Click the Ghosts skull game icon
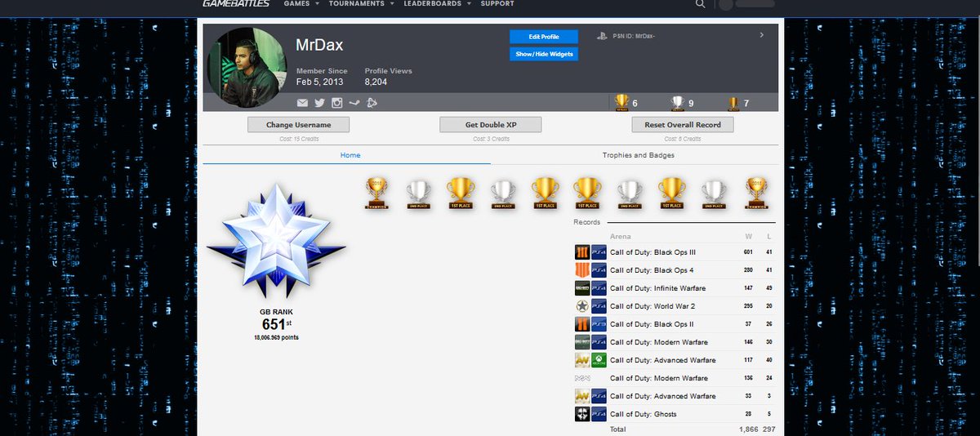 [582, 414]
